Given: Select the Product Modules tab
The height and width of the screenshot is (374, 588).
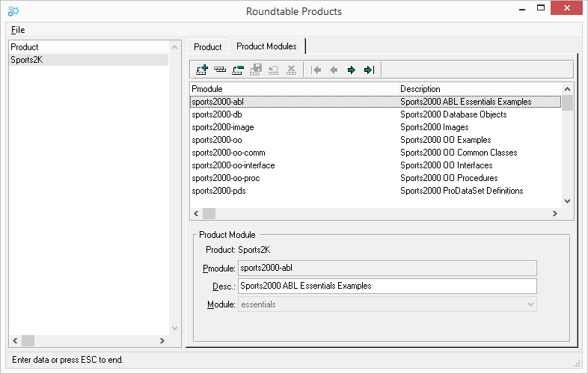Looking at the screenshot, I should (x=266, y=46).
